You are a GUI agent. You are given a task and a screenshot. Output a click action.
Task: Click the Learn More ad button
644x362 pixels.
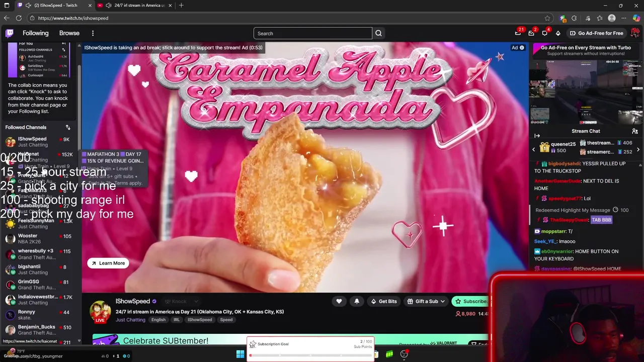click(108, 263)
